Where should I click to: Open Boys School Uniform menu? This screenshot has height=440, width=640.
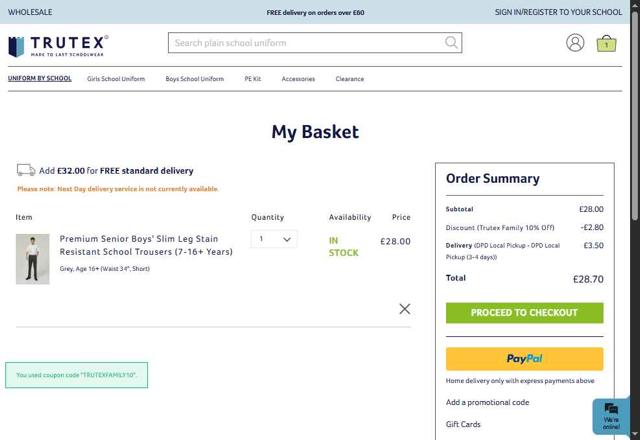pyautogui.click(x=195, y=79)
